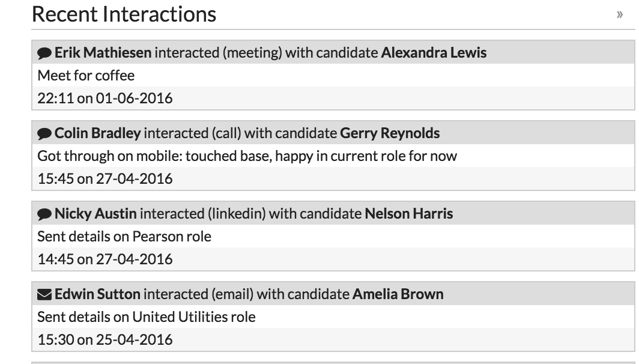Click the "Sent details on United Utilities role" note

pos(147,317)
